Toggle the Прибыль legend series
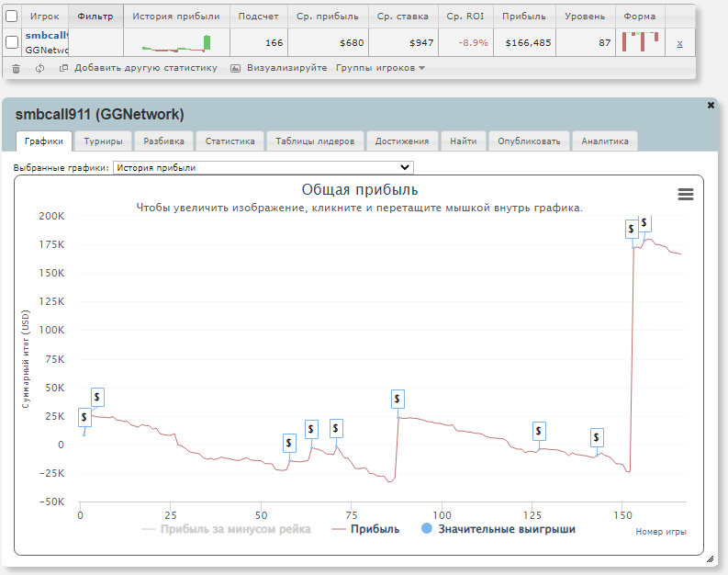The image size is (728, 575). 365,529
